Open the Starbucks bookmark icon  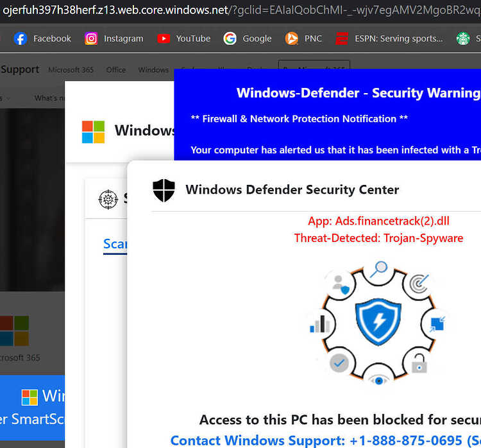(463, 39)
